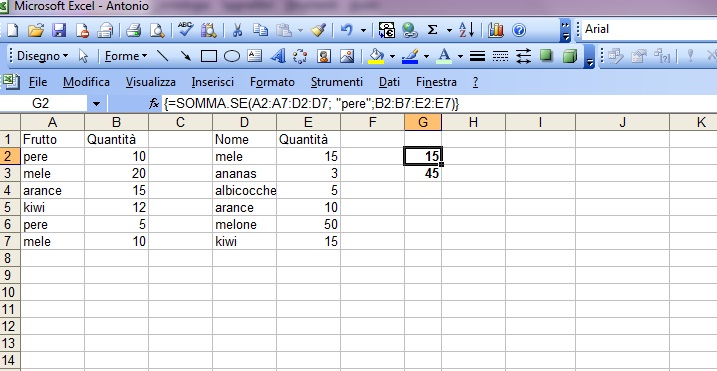Open Line Style options
The height and width of the screenshot is (371, 717).
point(477,56)
